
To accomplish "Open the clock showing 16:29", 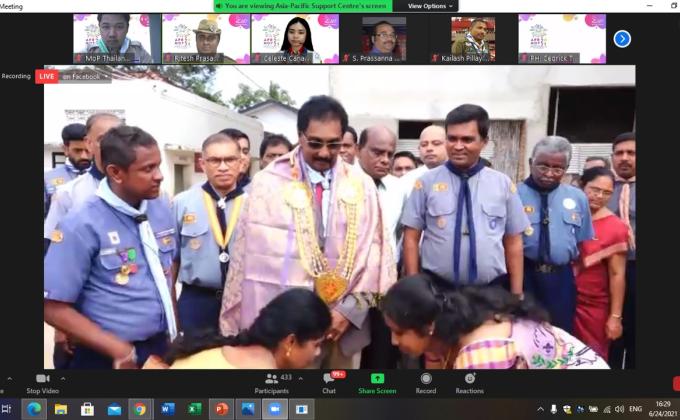I will [663, 409].
